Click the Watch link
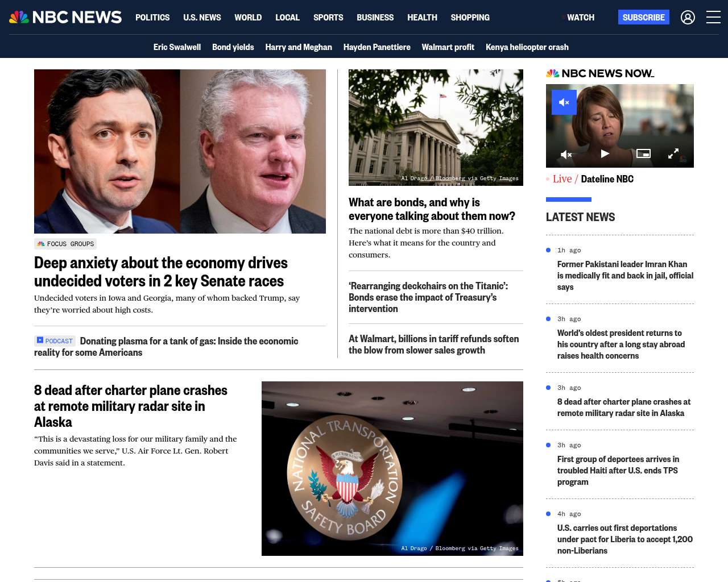This screenshot has height=582, width=728. (x=580, y=18)
